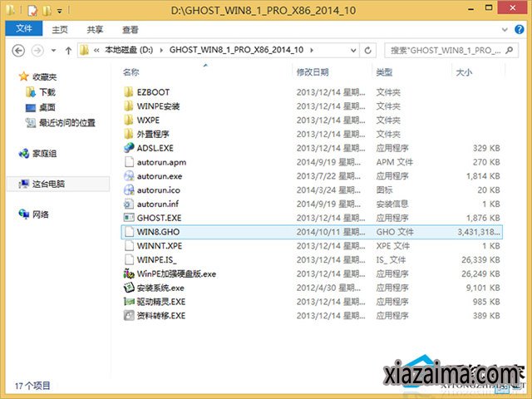Expand the address bar history dropdown
Screen dimensions: 532x399
pos(353,51)
